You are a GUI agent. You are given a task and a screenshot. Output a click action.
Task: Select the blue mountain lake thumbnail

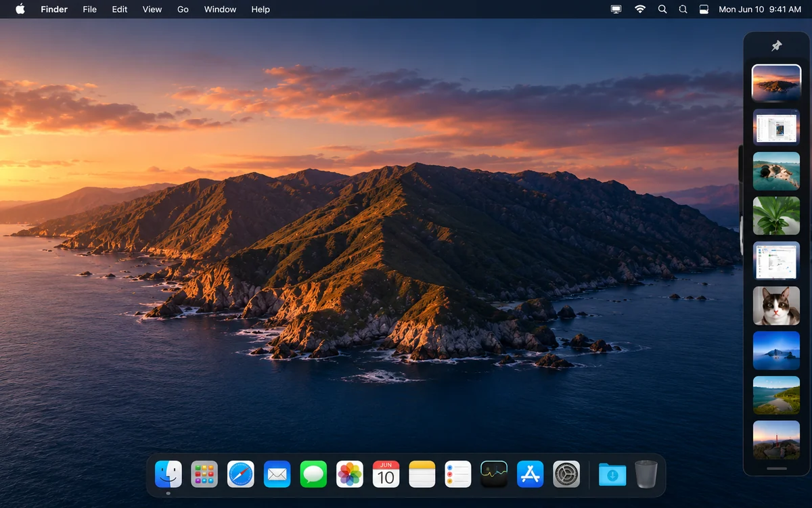(x=777, y=350)
